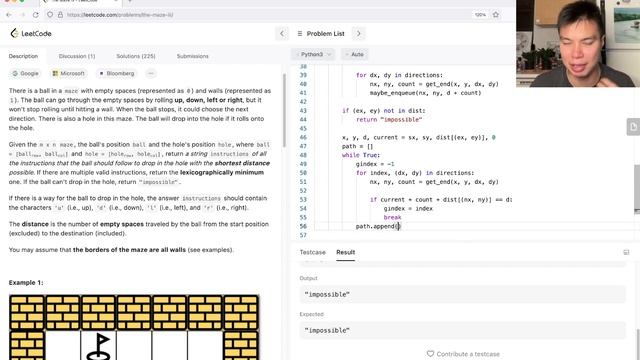The image size is (640, 360).
Task: Open new browser tab plus button
Action: pos(130,1)
